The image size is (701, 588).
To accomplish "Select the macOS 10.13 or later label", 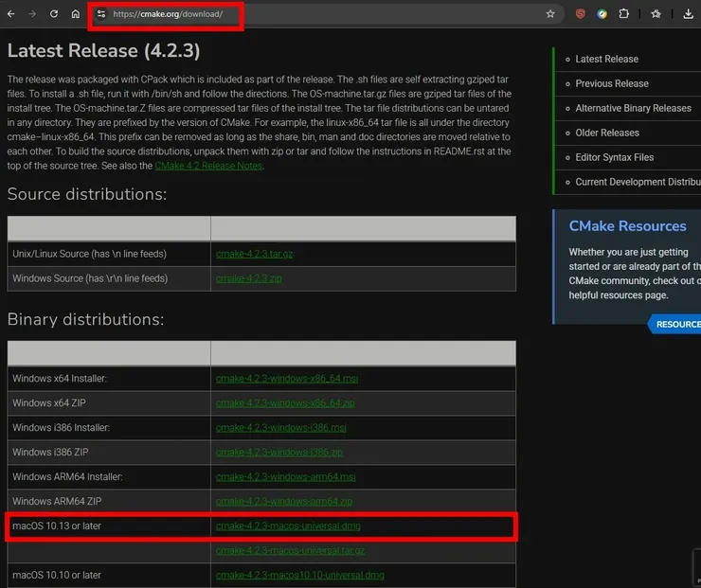I will [57, 526].
